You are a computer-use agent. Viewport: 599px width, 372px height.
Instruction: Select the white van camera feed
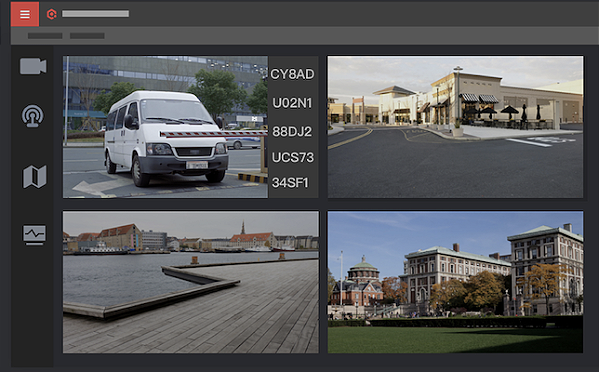tap(165, 127)
